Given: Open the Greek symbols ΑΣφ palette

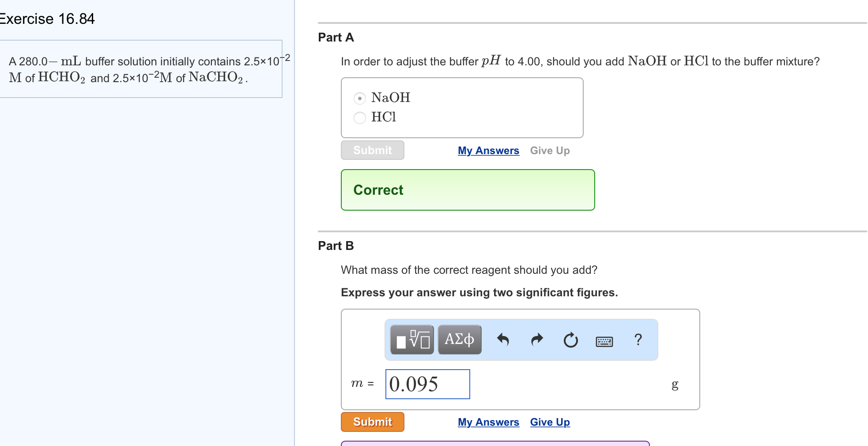Looking at the screenshot, I should (459, 339).
